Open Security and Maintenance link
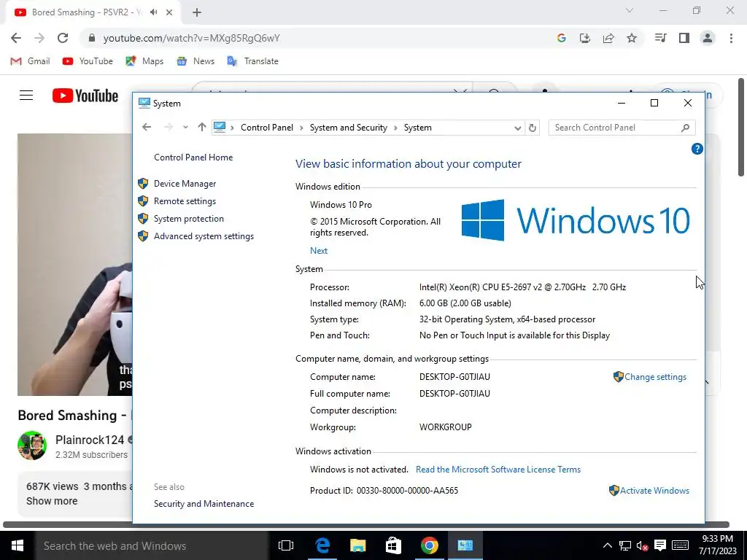Viewport: 747px width, 560px height. point(204,504)
